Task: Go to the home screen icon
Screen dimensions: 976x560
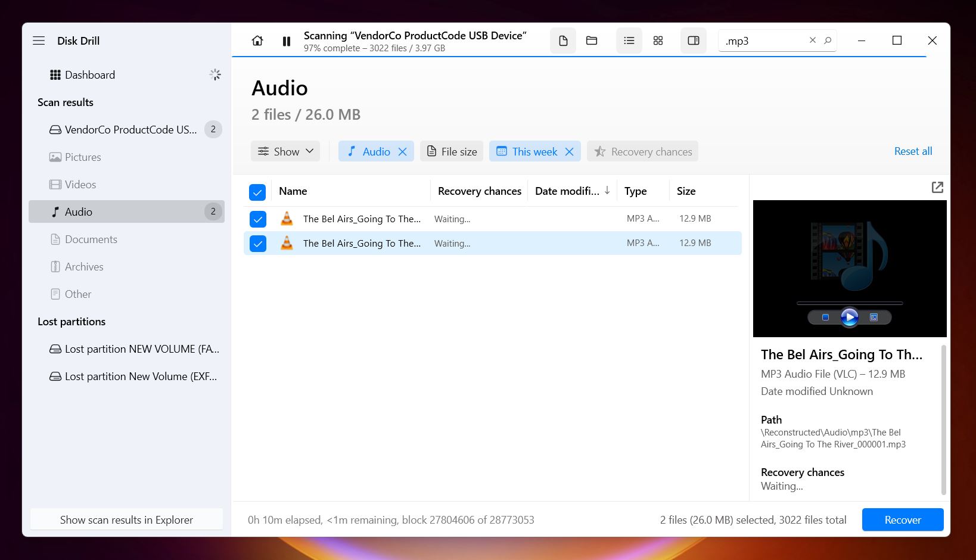Action: point(257,41)
